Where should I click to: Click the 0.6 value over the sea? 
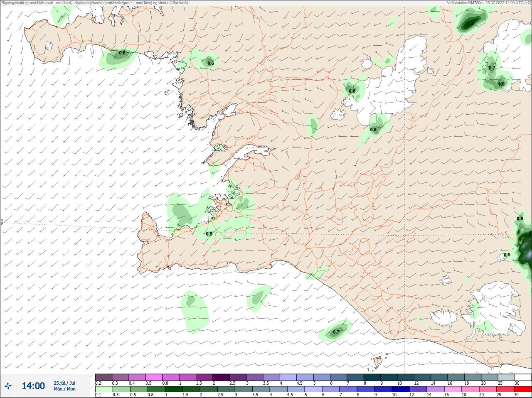pos(122,53)
